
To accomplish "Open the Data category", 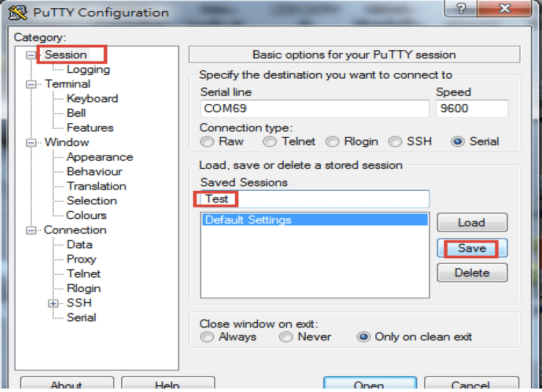I will (x=79, y=245).
